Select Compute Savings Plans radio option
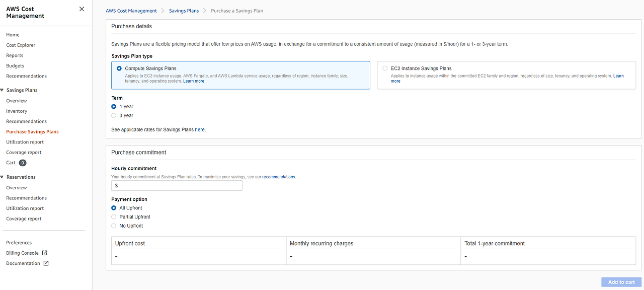This screenshot has height=290, width=644. click(x=119, y=68)
